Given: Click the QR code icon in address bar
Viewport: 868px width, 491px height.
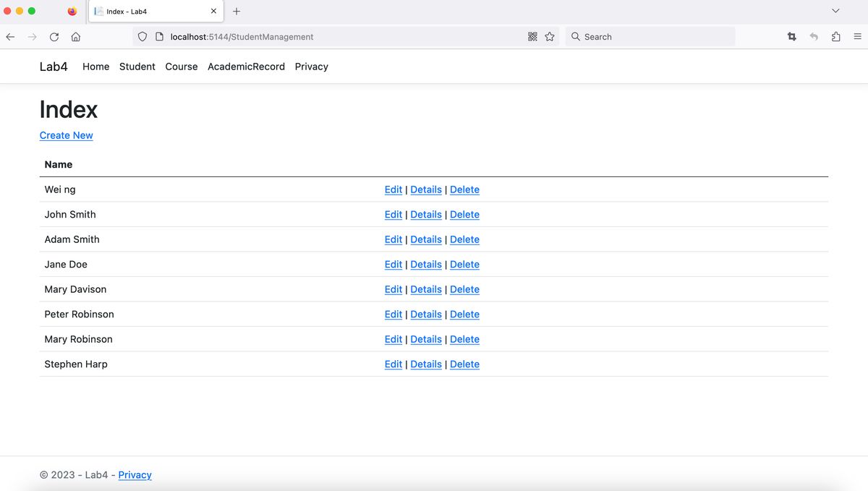Looking at the screenshot, I should [533, 37].
